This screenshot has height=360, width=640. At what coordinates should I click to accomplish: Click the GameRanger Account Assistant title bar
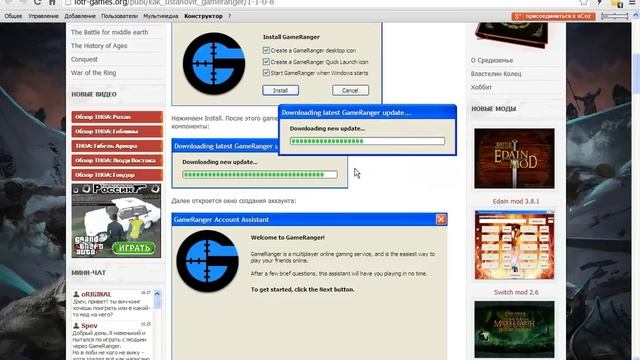click(309, 220)
